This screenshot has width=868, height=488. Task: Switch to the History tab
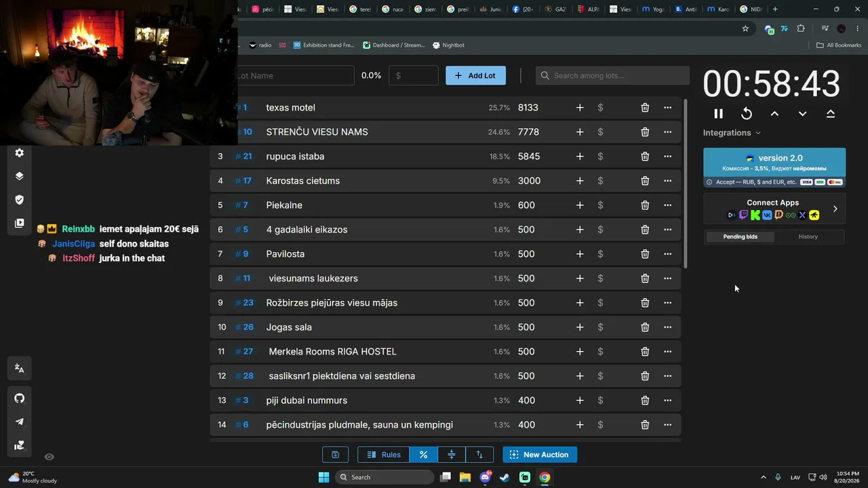pyautogui.click(x=808, y=237)
